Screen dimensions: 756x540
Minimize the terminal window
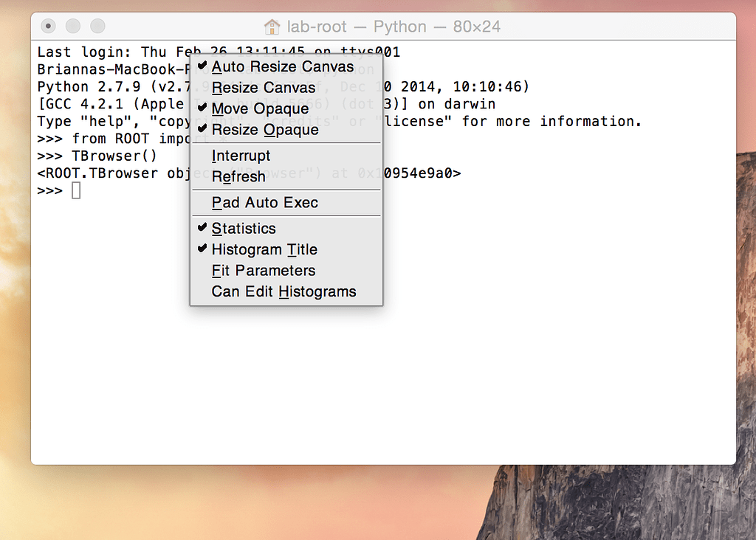click(x=72, y=27)
